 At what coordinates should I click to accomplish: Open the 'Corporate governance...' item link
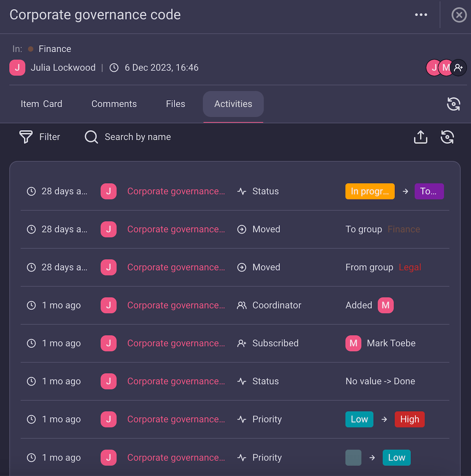click(x=176, y=191)
